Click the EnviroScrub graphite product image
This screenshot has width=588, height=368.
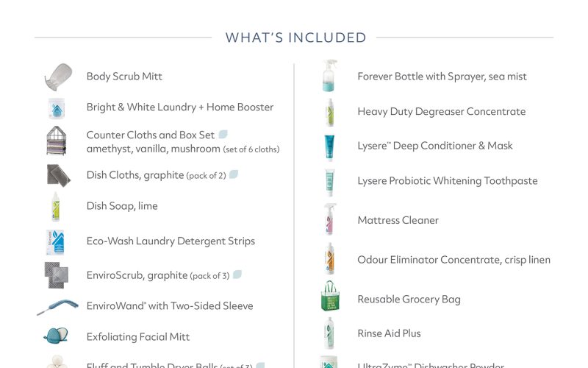pyautogui.click(x=57, y=275)
